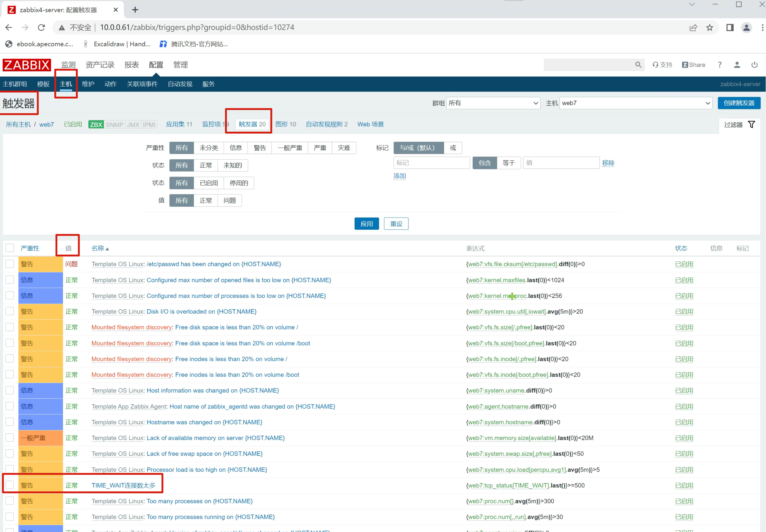Toggle the select-all header checkbox

[10, 248]
